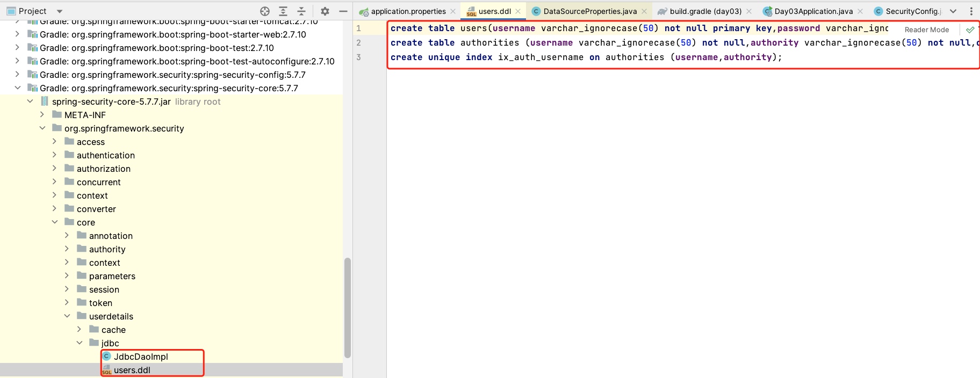Collapse the core package
This screenshot has height=378, width=980.
(54, 222)
